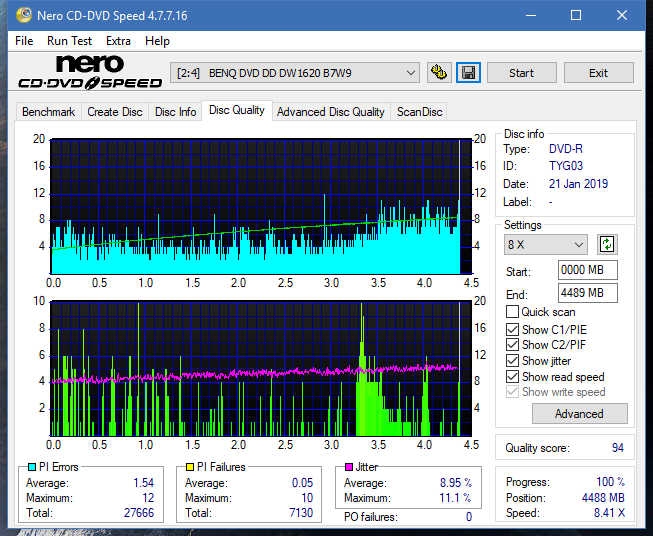
Task: Click the PI Failures maximum 10
Action: (x=307, y=498)
